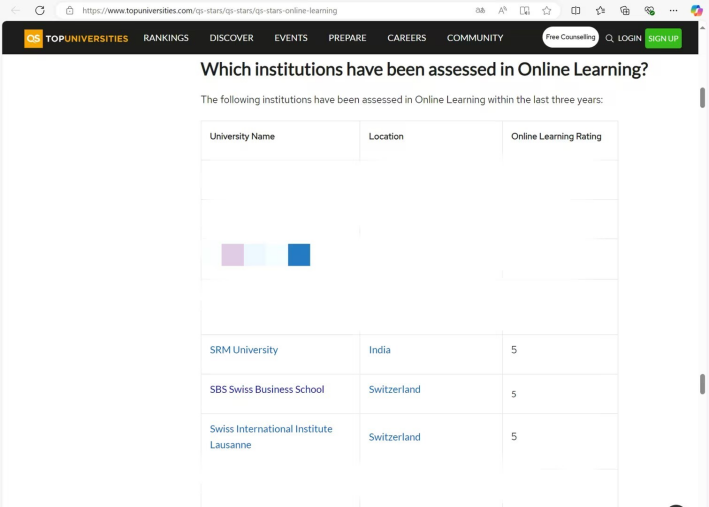Open SBS Swiss Business School link
The height and width of the screenshot is (507, 709).
[267, 389]
